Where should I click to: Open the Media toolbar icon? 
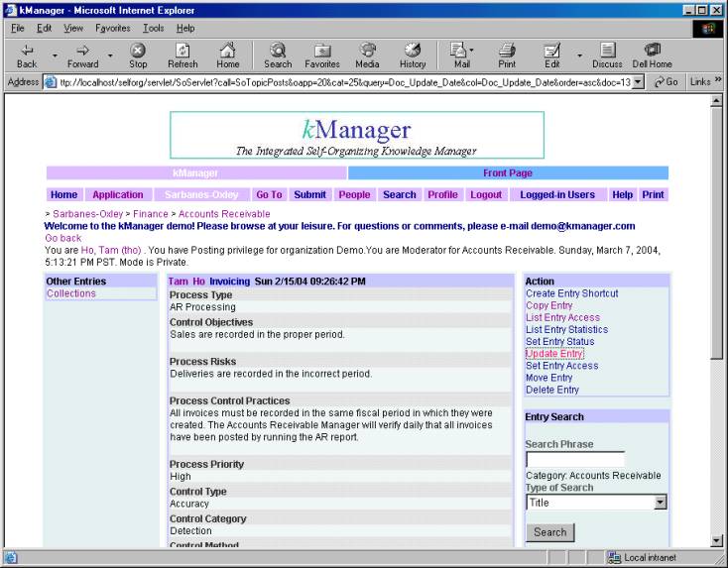click(367, 51)
